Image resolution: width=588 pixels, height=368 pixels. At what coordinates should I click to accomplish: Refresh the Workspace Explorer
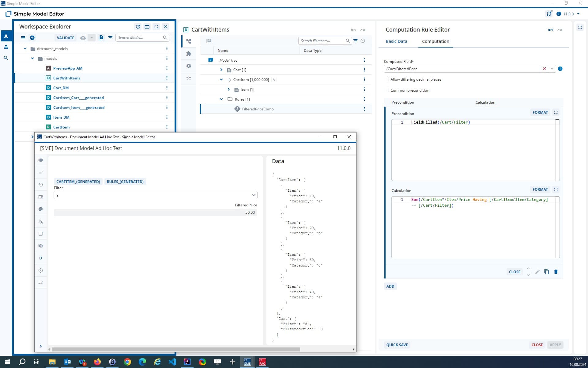click(x=138, y=27)
